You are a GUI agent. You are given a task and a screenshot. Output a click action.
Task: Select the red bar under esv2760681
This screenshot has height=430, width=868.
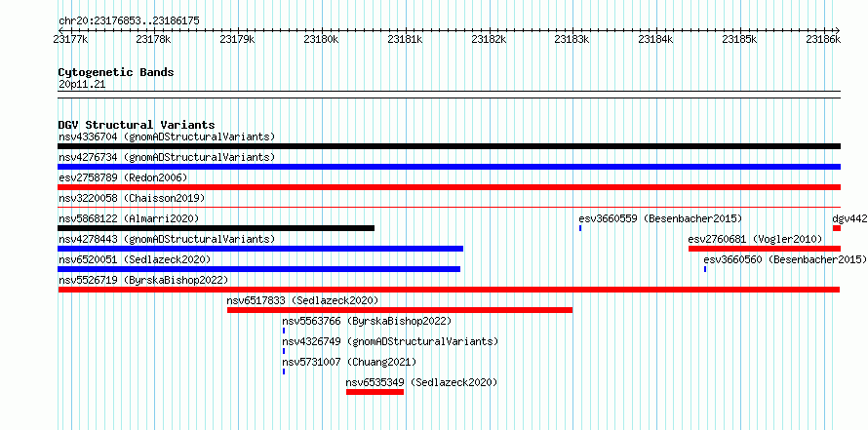pyautogui.click(x=765, y=249)
